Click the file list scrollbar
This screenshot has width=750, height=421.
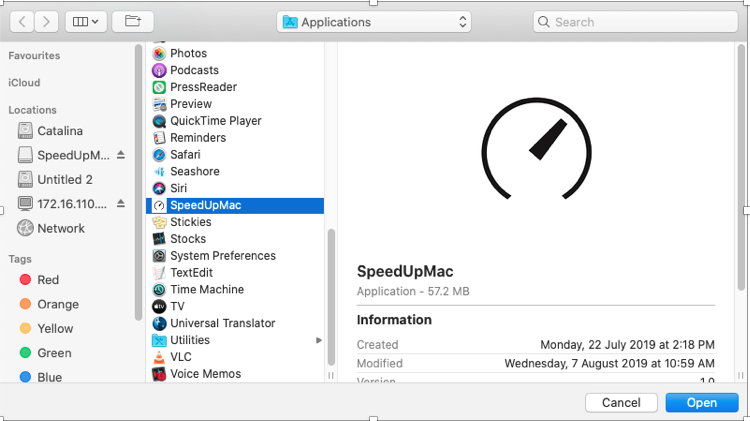coord(331,297)
